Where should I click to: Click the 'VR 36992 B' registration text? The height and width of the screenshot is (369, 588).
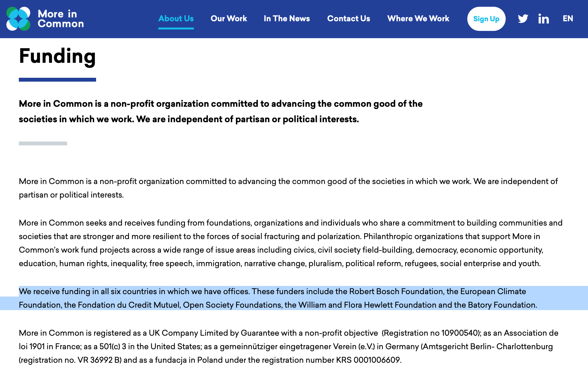click(x=99, y=360)
